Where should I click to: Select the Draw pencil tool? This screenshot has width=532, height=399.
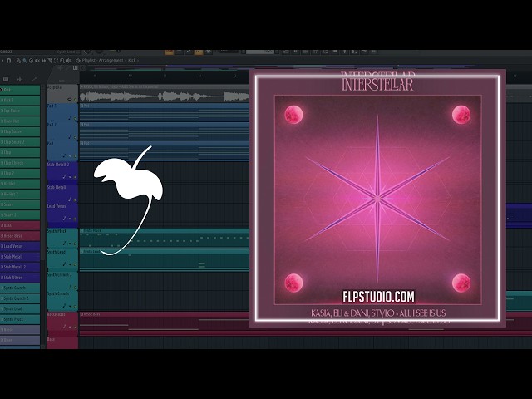(x=18, y=61)
